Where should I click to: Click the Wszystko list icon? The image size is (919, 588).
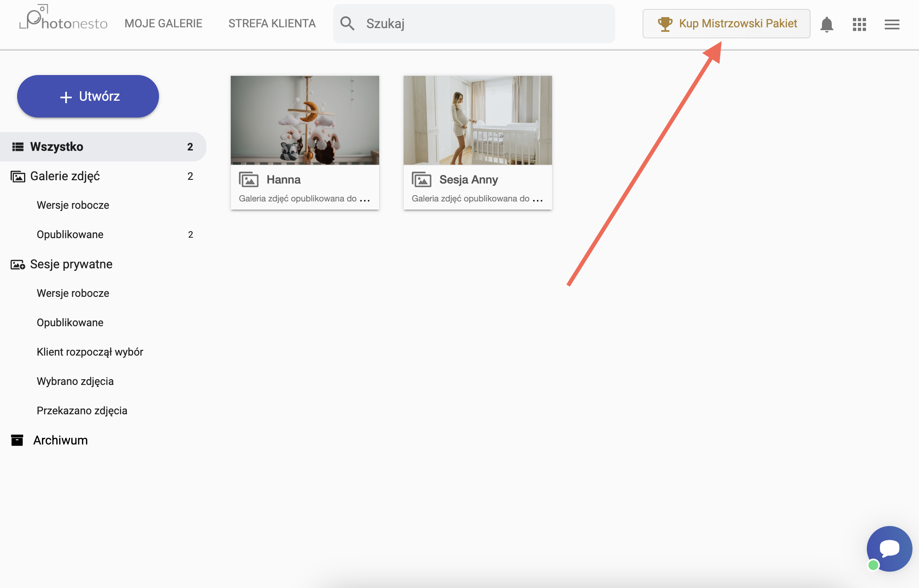point(18,147)
